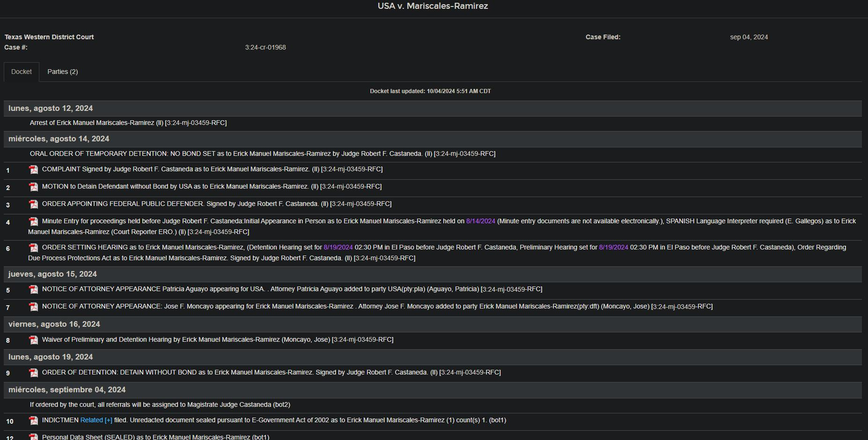Switch to the Parties (2) tab

click(x=62, y=72)
